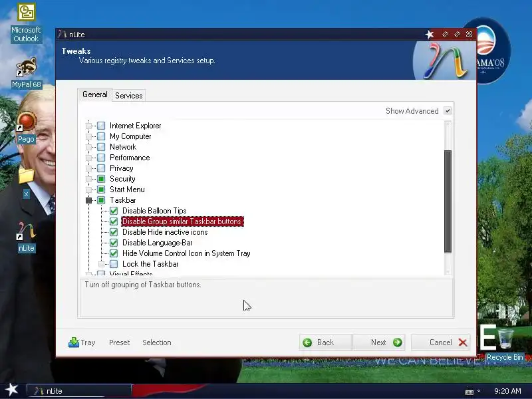The image size is (532, 399).
Task: Open the Preset menu
Action: [120, 342]
